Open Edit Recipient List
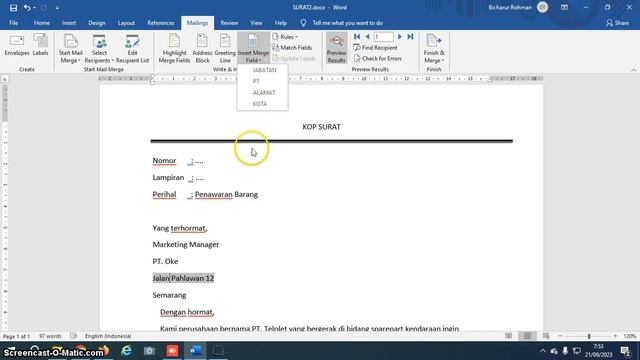Image resolution: width=640 pixels, height=360 pixels. click(x=132, y=49)
